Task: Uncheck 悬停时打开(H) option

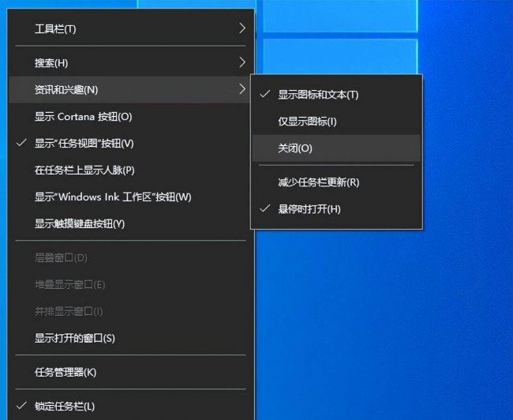Action: click(x=336, y=209)
